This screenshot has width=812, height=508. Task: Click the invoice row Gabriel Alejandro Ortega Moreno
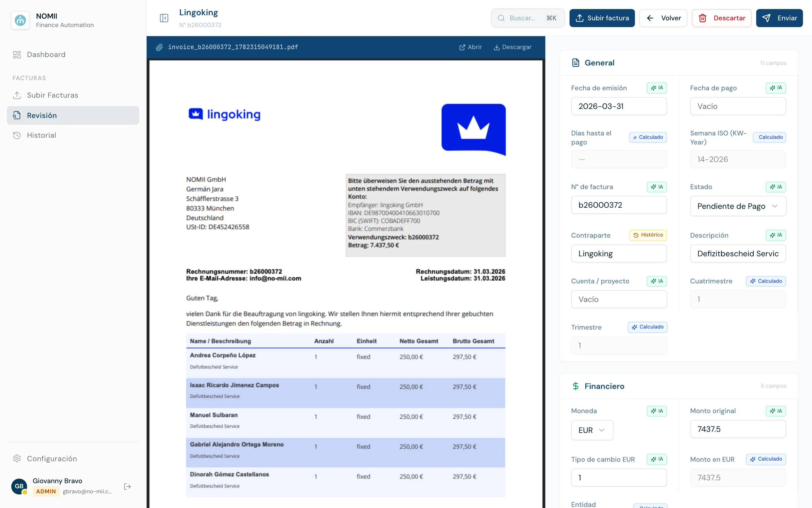pos(346,453)
